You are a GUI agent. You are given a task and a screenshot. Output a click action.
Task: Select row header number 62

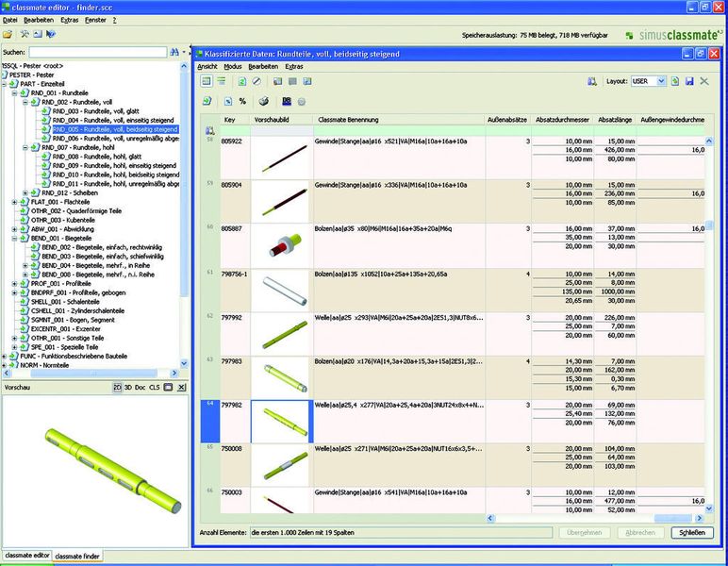click(x=210, y=334)
